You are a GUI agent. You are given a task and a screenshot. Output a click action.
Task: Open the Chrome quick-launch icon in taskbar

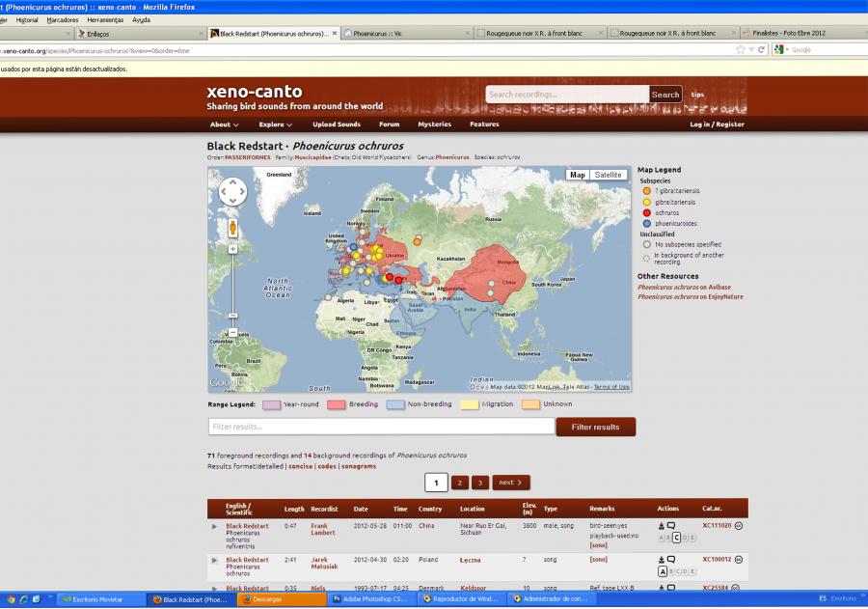tap(11, 599)
